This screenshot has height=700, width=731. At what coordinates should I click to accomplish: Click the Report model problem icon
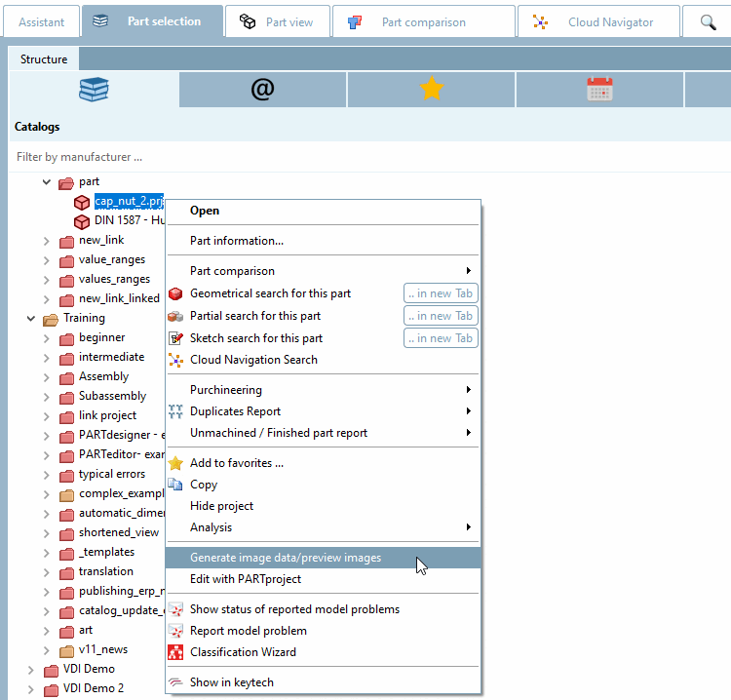click(x=175, y=631)
